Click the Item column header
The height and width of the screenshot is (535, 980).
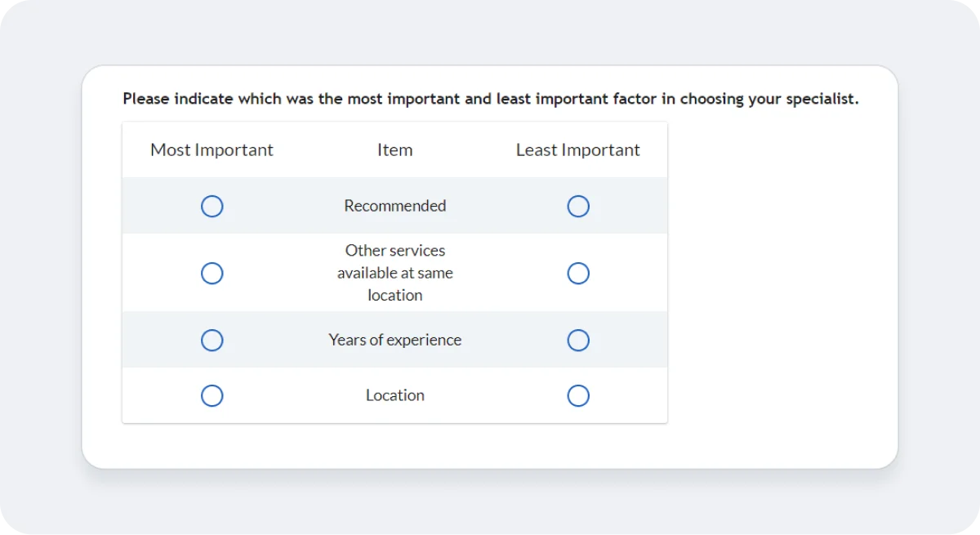(394, 149)
